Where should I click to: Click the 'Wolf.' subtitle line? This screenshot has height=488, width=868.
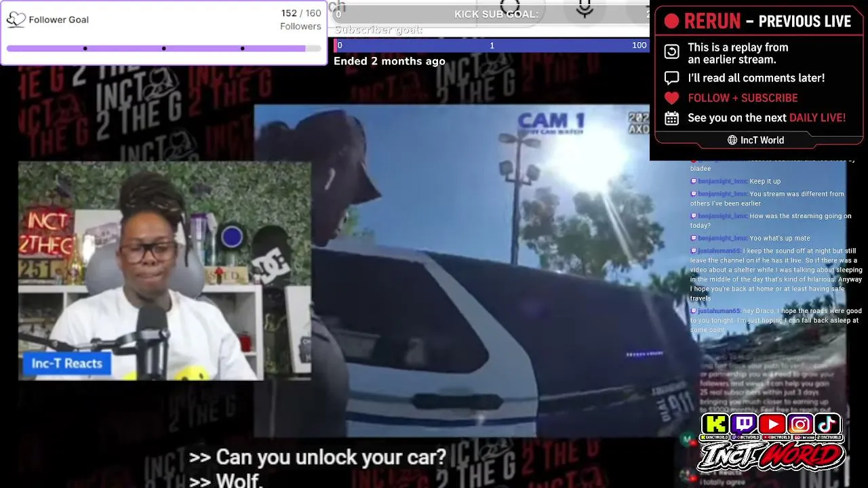(226, 480)
